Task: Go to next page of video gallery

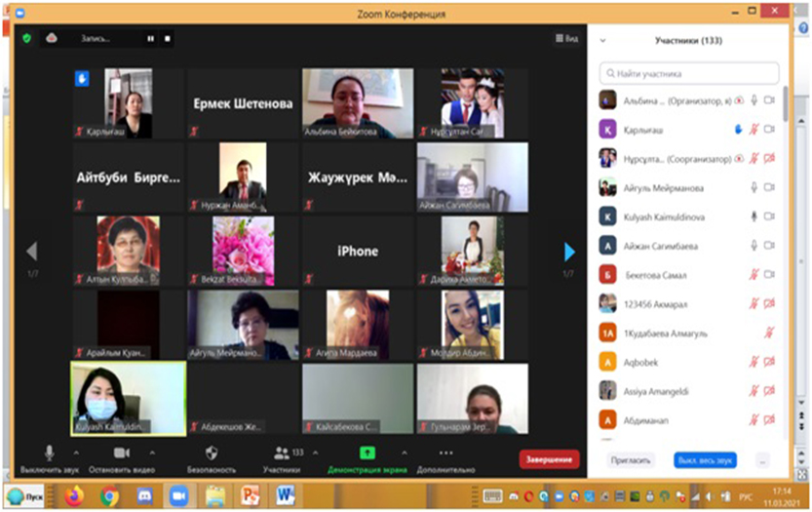Action: coord(569,252)
